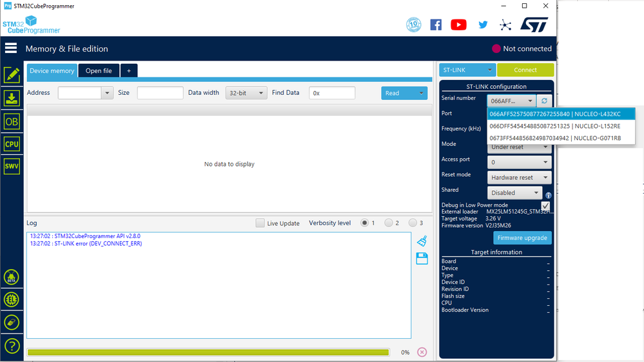The width and height of the screenshot is (644, 362).
Task: Cancel operation with red X icon
Action: (x=422, y=352)
